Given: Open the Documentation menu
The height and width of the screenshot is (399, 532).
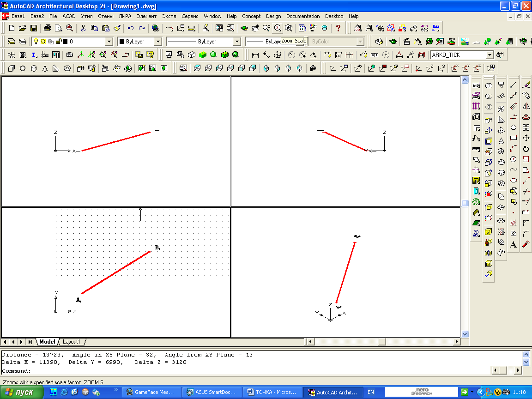Looking at the screenshot, I should [303, 16].
